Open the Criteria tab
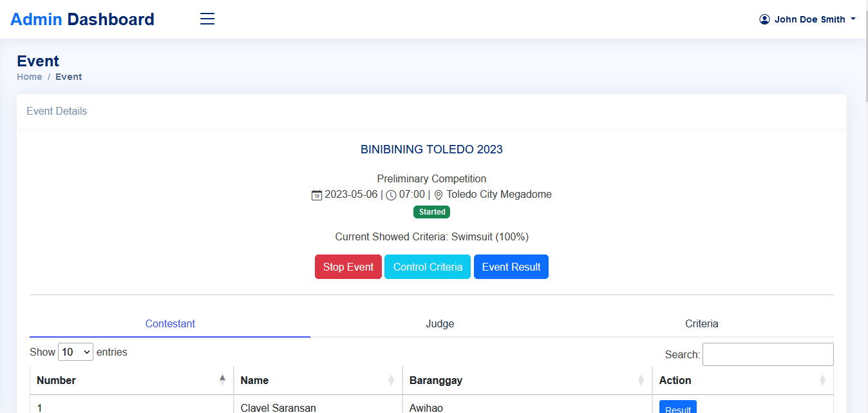This screenshot has height=413, width=868. 702,323
